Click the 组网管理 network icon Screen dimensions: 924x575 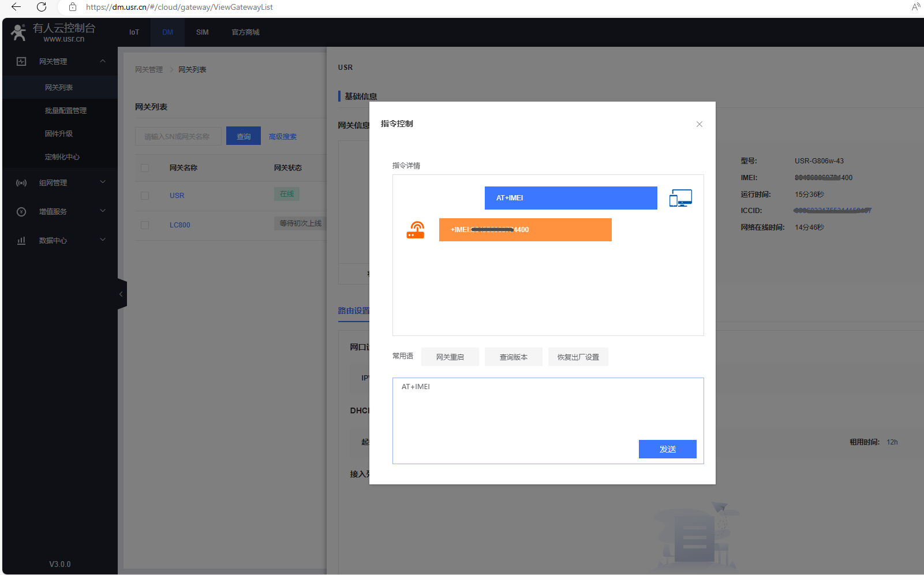pos(21,182)
